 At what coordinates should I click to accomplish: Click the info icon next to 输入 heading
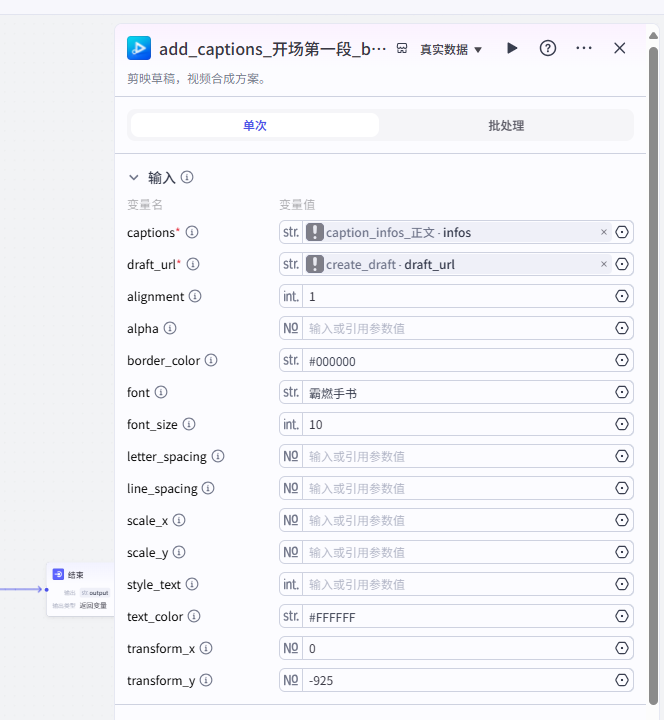(x=187, y=177)
